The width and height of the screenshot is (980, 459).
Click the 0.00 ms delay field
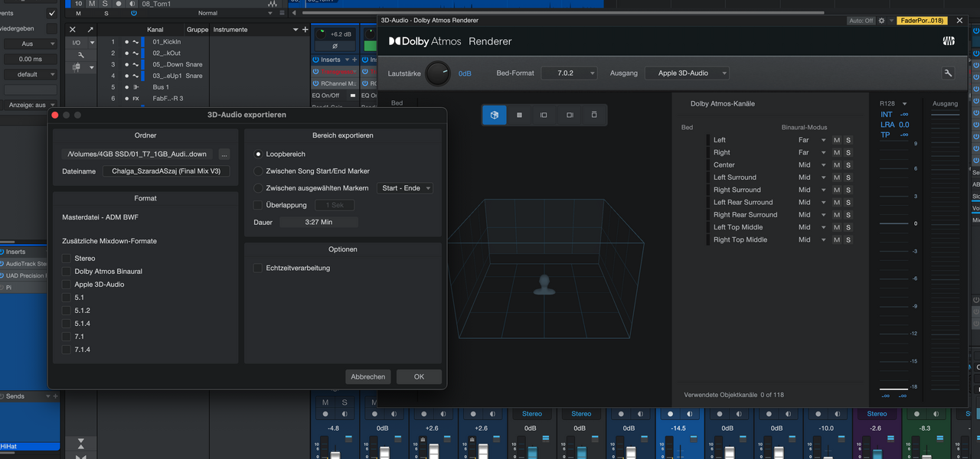pos(31,59)
